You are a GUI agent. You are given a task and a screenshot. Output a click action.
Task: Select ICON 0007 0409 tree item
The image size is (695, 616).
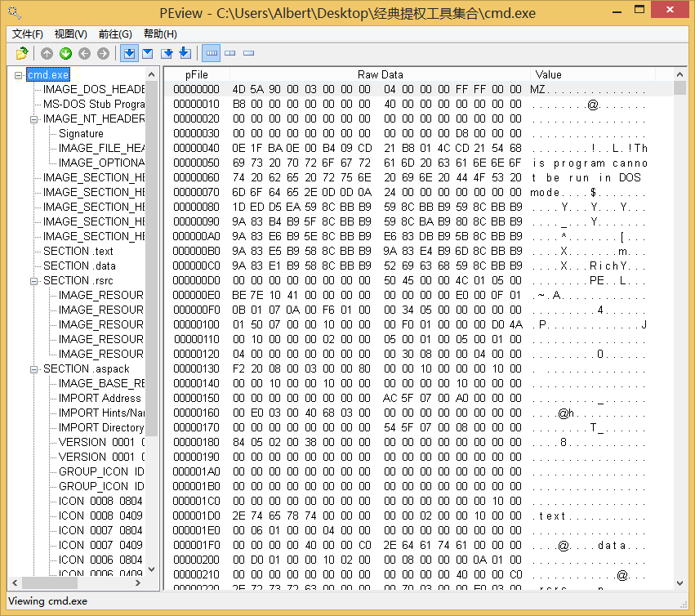tap(100, 545)
